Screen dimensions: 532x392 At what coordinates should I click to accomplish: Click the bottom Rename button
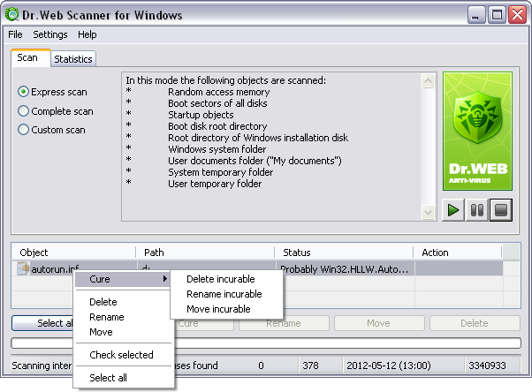coord(284,323)
